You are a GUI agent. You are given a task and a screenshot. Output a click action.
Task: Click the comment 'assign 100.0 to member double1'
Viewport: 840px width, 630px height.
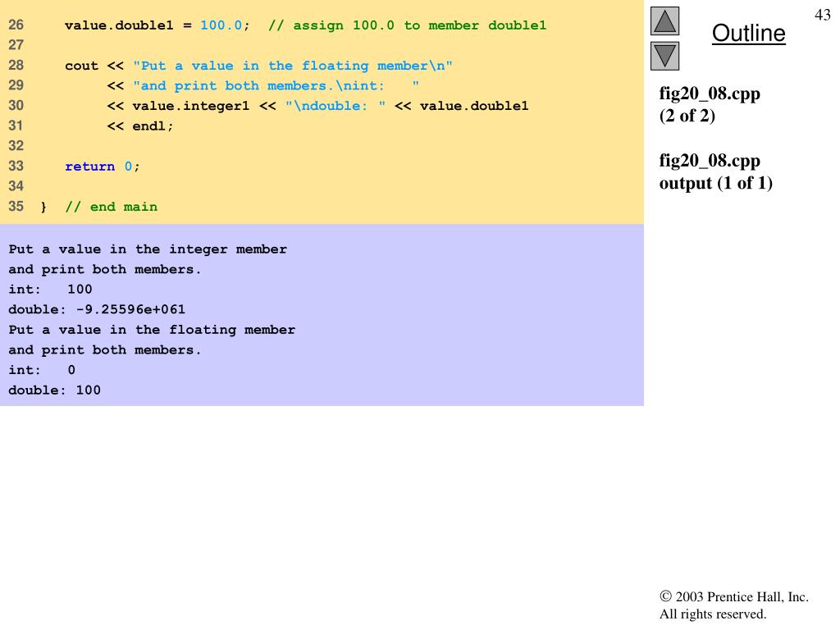click(407, 25)
